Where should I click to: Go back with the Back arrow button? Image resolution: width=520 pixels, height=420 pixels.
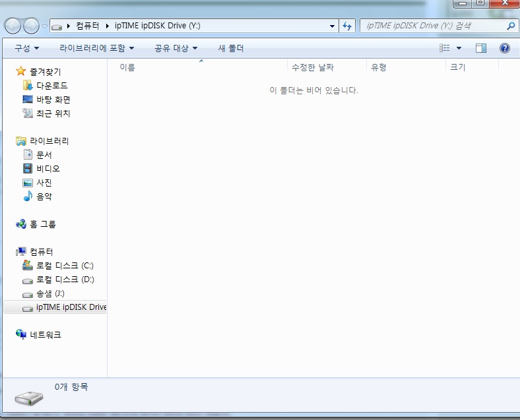tap(13, 26)
